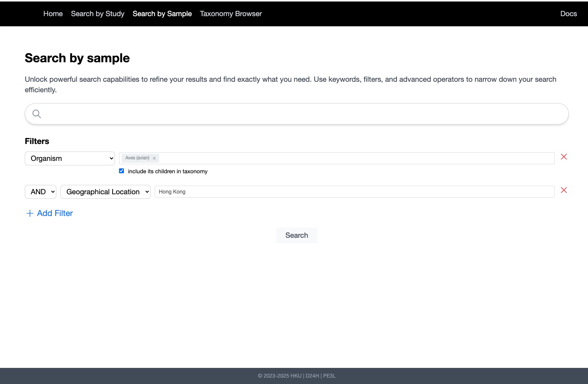Remove the Organism filter row with red X
Viewport: 588px width, 384px height.
coord(564,157)
